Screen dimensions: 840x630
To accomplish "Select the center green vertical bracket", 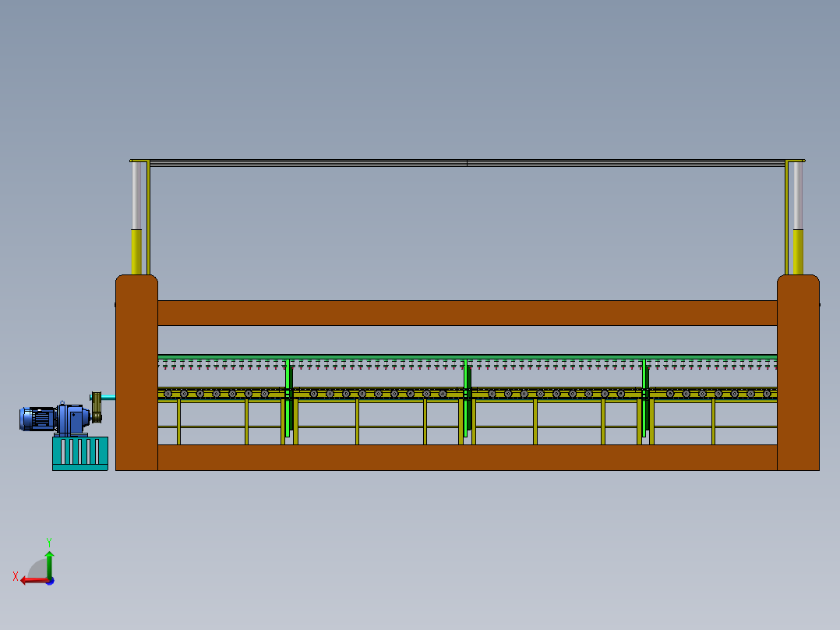I will point(467,398).
